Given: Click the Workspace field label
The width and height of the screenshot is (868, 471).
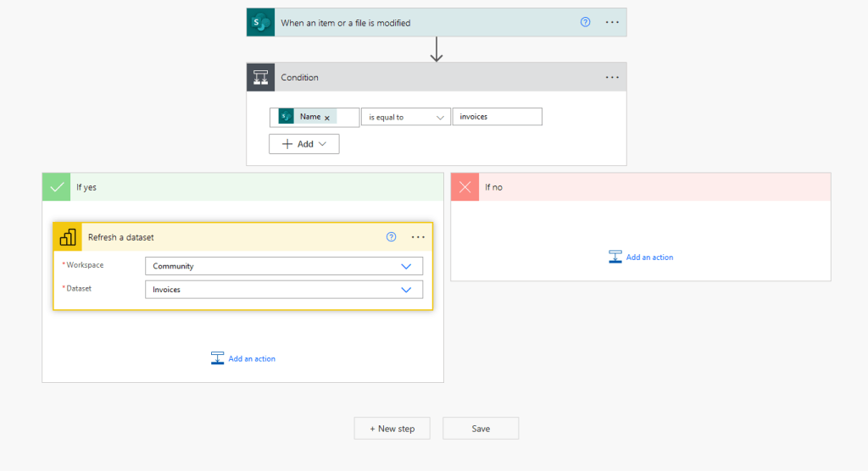Looking at the screenshot, I should click(83, 265).
